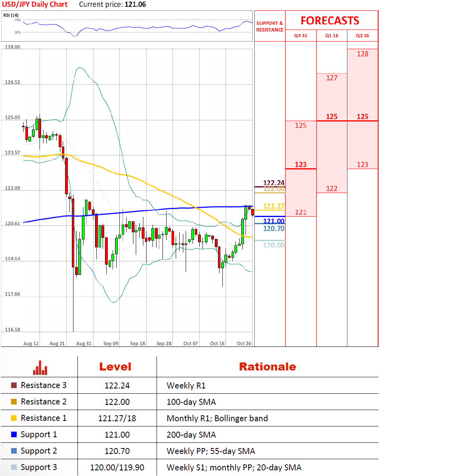Click 'Monthly R1; Bollinger band' rationale cell
This screenshot has height=476, width=460.
coord(217,418)
